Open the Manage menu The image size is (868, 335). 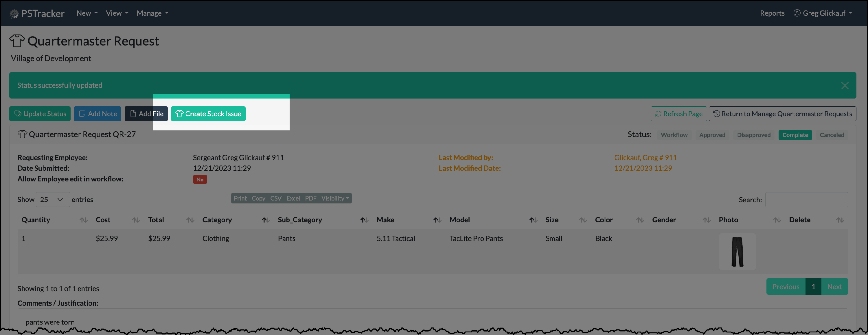point(152,13)
